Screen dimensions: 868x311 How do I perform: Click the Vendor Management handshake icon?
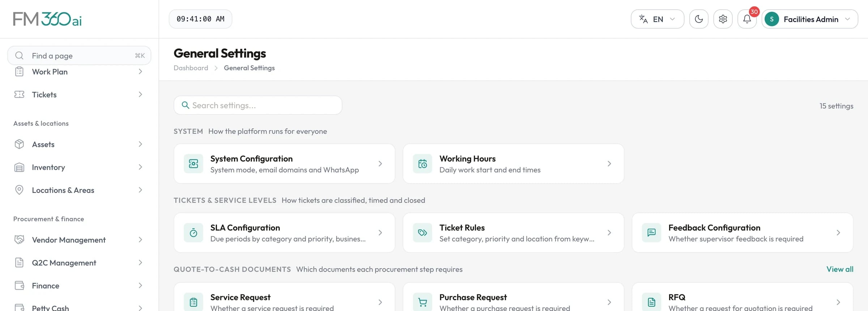[x=19, y=240]
